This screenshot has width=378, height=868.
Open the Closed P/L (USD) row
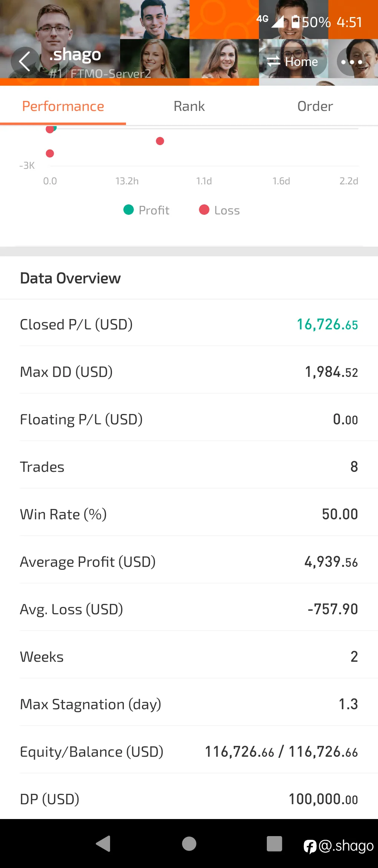click(x=189, y=325)
